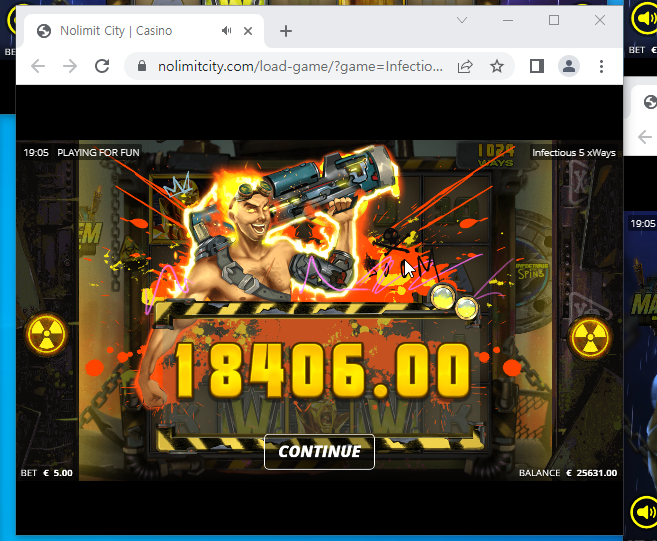Click the left radioactive symbol button
Viewport: 657px width, 541px height.
point(47,334)
